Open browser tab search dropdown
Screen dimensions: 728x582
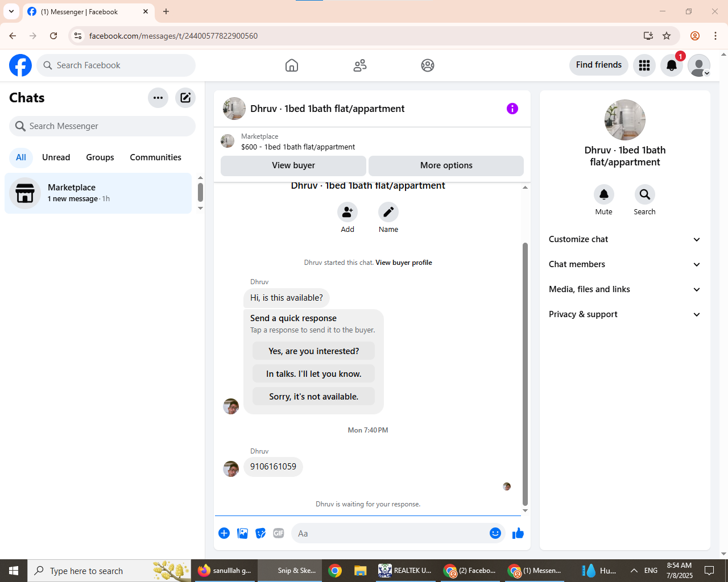pos(11,11)
